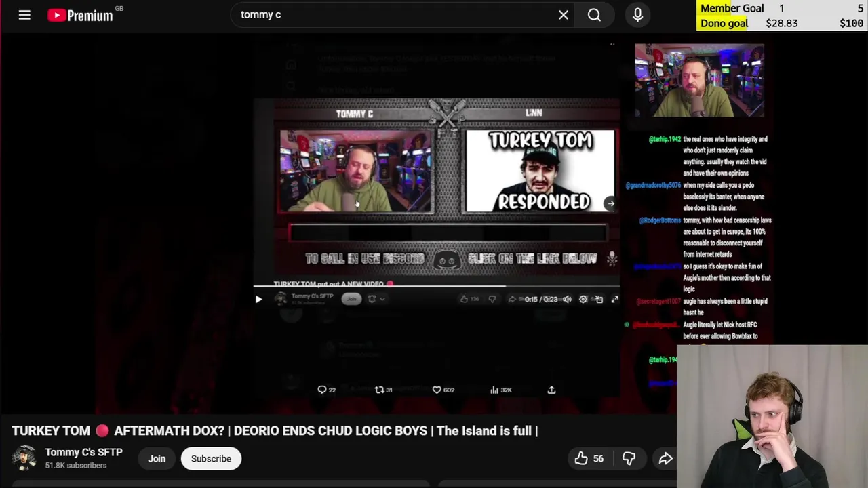Screen dimensions: 868x488
Task: Join the Tommy C's SFTP channel membership
Action: (157, 459)
